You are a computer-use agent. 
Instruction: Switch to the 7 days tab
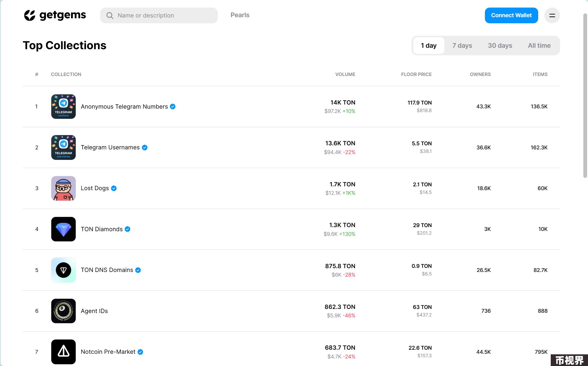[462, 45]
